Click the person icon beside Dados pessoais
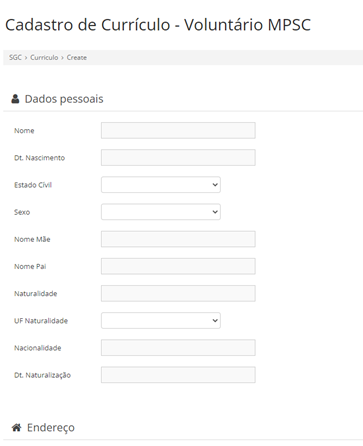The image size is (363, 446). pos(15,99)
